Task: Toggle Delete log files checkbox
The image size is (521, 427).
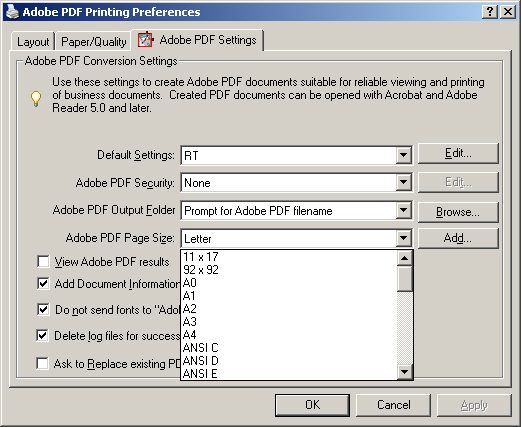Action: click(43, 335)
